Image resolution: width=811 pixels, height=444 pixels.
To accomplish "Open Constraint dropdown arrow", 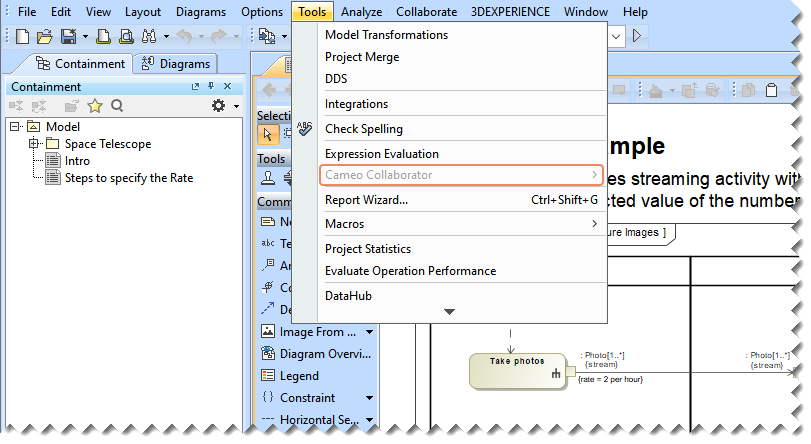I will 369,398.
